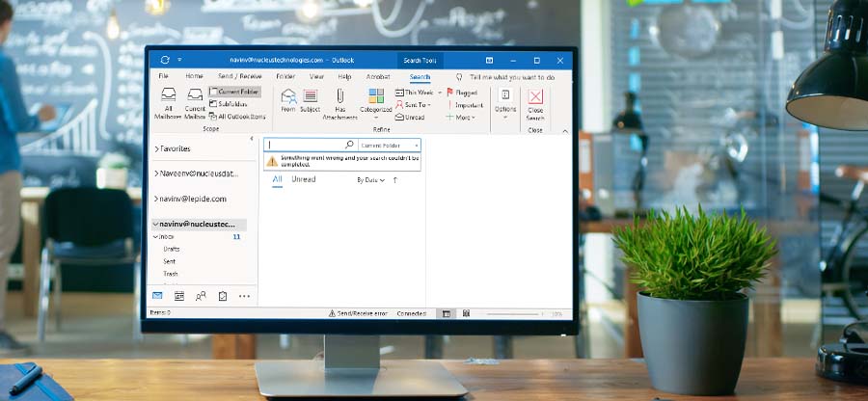Open the Drafts folder
The width and height of the screenshot is (868, 401).
click(172, 249)
